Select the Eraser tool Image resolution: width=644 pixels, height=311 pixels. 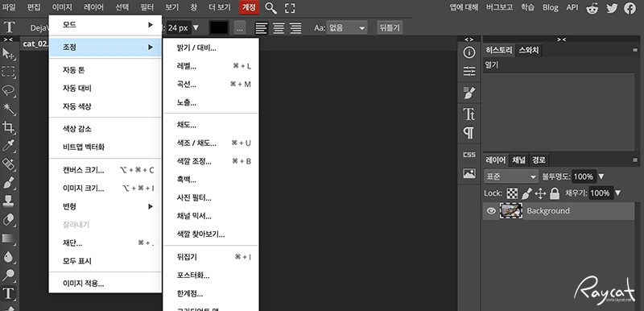(x=8, y=219)
